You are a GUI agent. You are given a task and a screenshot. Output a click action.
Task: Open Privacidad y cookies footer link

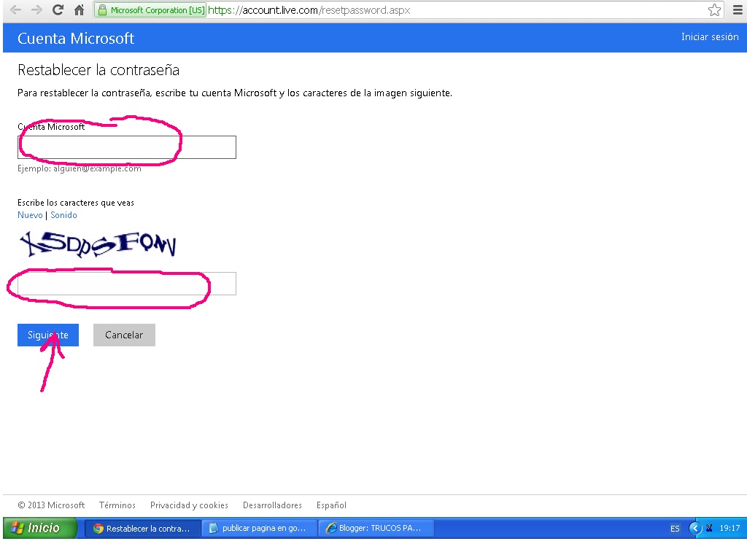pos(189,505)
